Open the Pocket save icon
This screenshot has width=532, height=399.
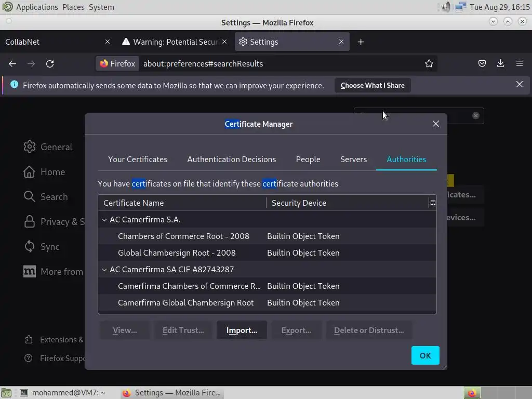[x=482, y=63]
